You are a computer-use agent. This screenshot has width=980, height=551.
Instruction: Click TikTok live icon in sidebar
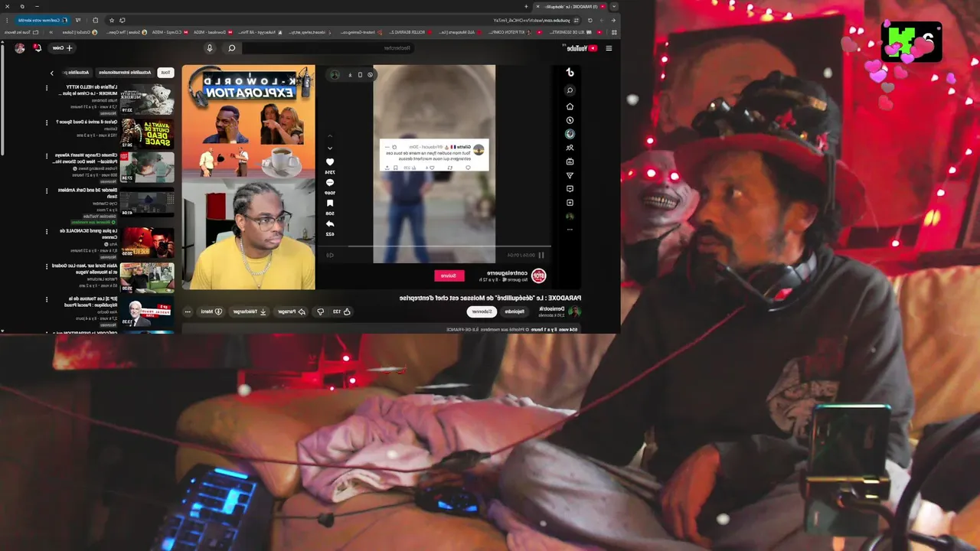click(x=570, y=161)
